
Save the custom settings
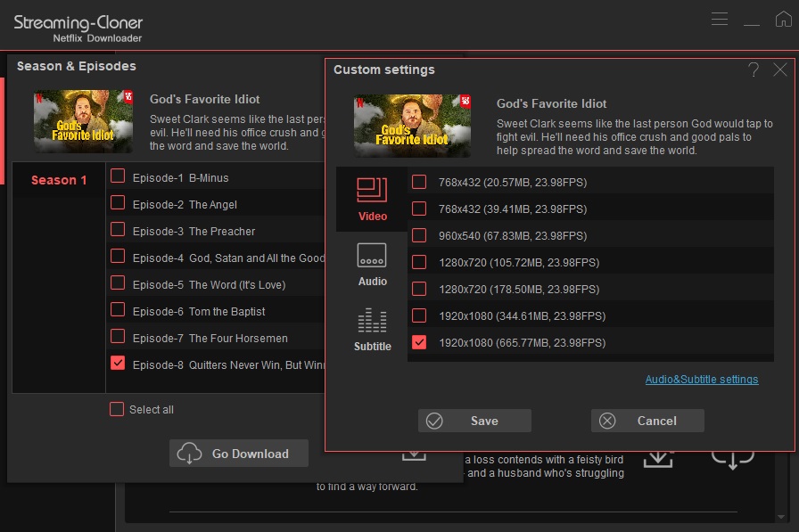coord(474,421)
